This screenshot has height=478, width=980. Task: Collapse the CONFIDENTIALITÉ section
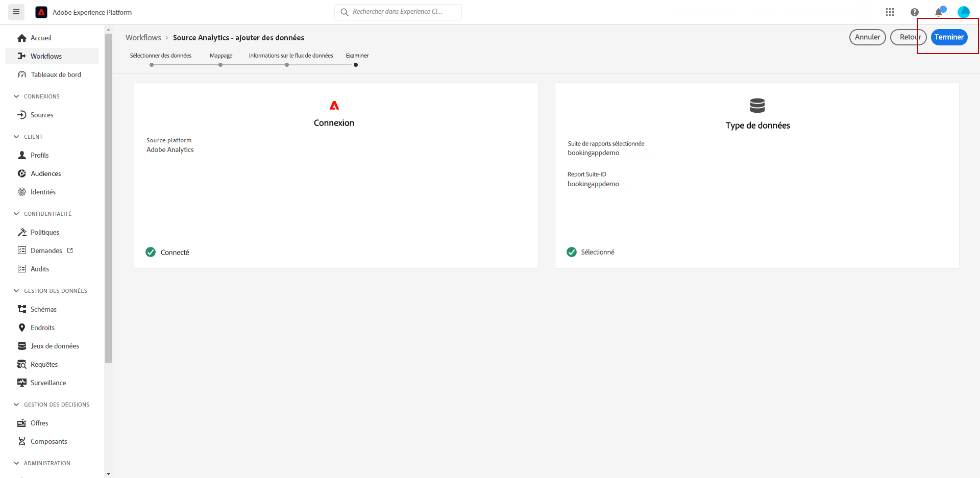pos(16,214)
